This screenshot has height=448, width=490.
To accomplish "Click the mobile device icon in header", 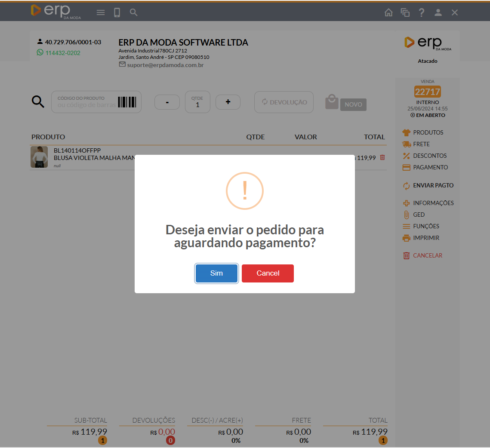I will 117,12.
